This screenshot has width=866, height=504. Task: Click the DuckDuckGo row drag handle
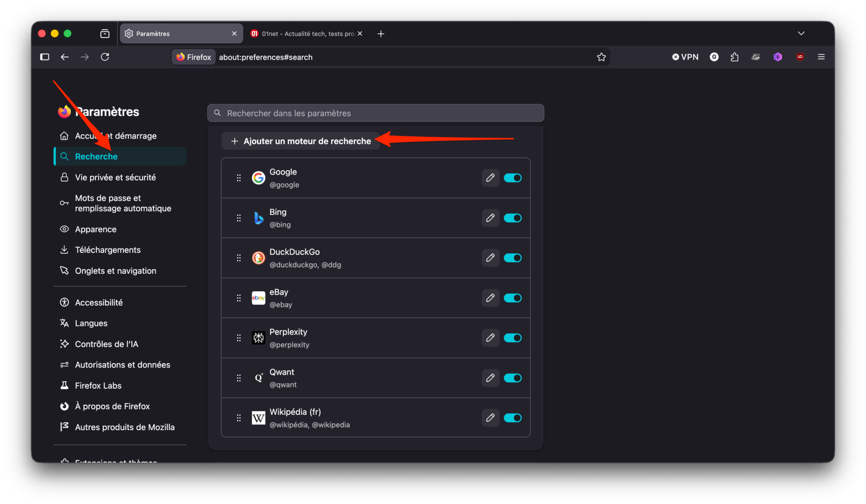tap(239, 258)
